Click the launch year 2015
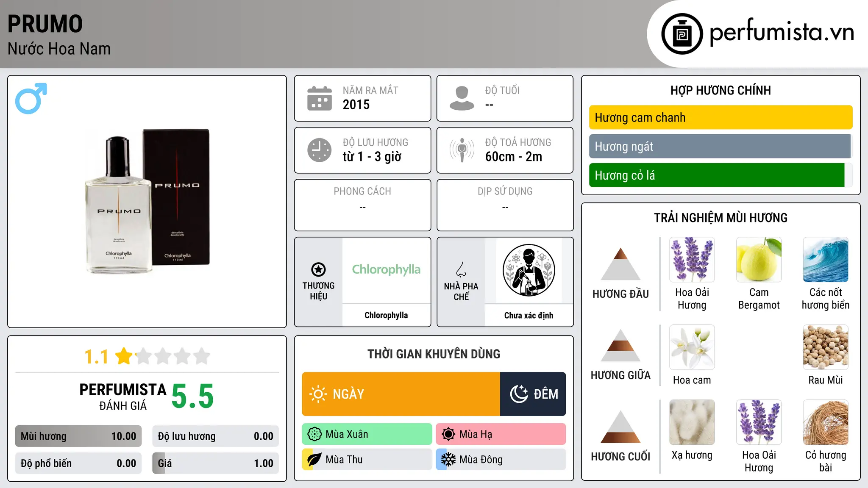Screen dimensions: 868x488 (356, 105)
